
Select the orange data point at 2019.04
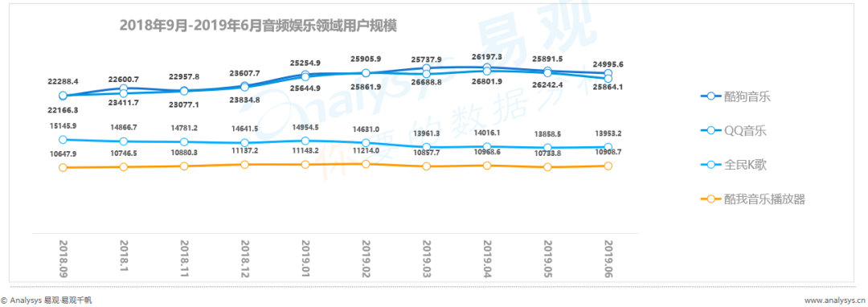[487, 166]
